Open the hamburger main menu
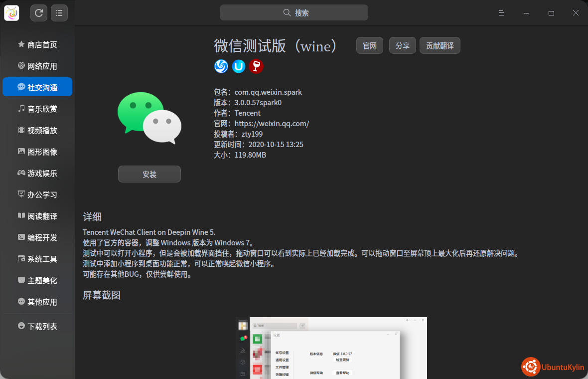The image size is (588, 379). point(501,13)
